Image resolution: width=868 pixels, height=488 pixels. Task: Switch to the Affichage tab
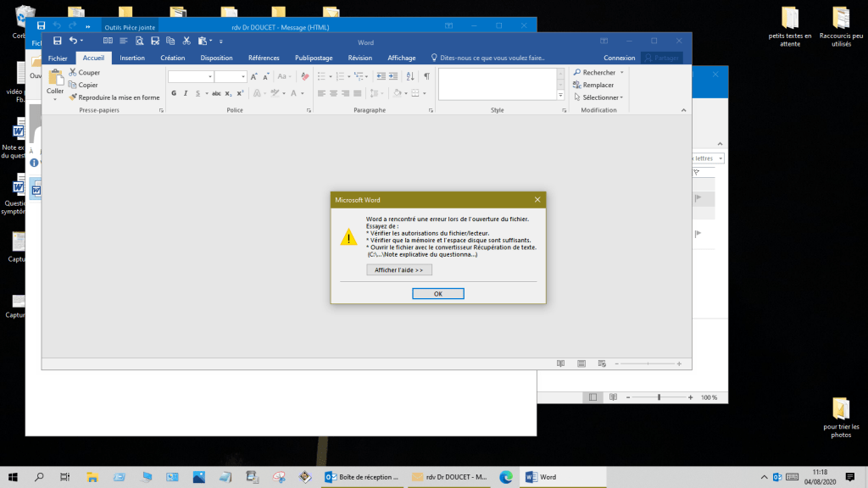(401, 58)
